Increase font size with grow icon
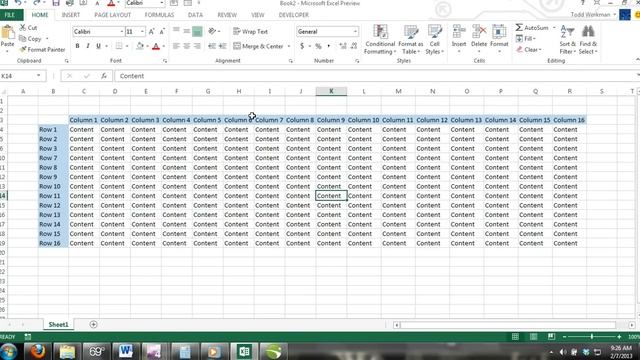The width and height of the screenshot is (640, 360). 151,31
